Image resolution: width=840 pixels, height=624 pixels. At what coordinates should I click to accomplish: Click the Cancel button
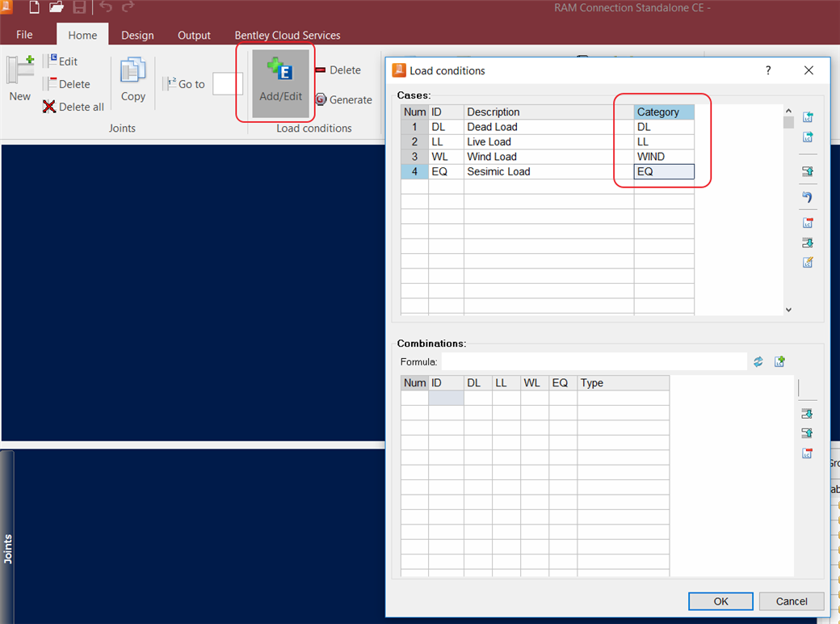pyautogui.click(x=792, y=601)
